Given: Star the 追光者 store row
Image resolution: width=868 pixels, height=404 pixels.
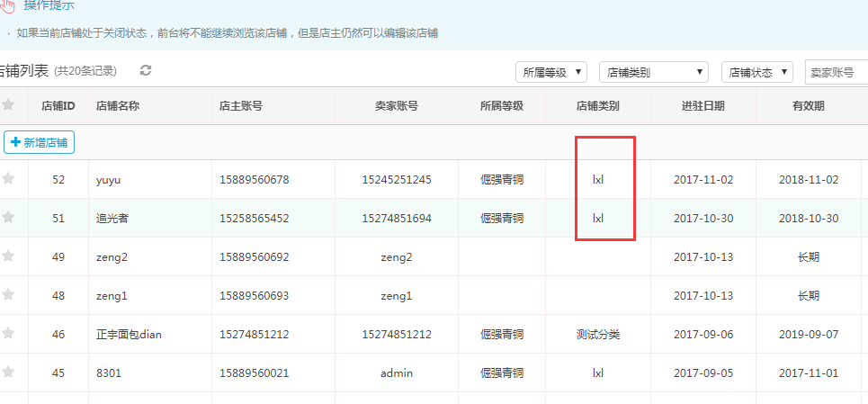Looking at the screenshot, I should pos(8,218).
